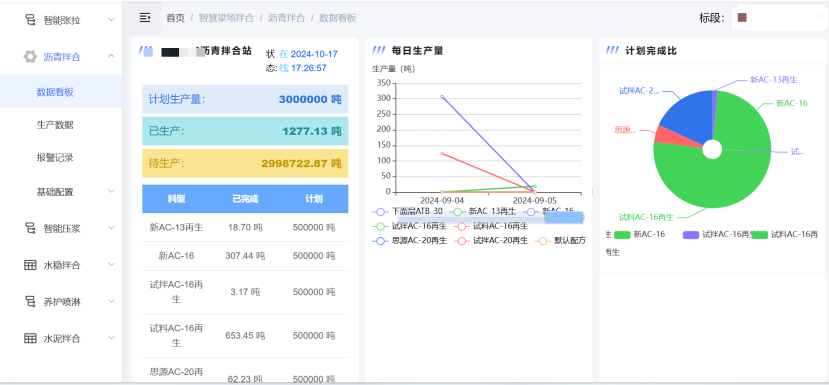This screenshot has width=829, height=385.
Task: Toggle 试拌AC-20再生 legend item
Action: tap(492, 241)
